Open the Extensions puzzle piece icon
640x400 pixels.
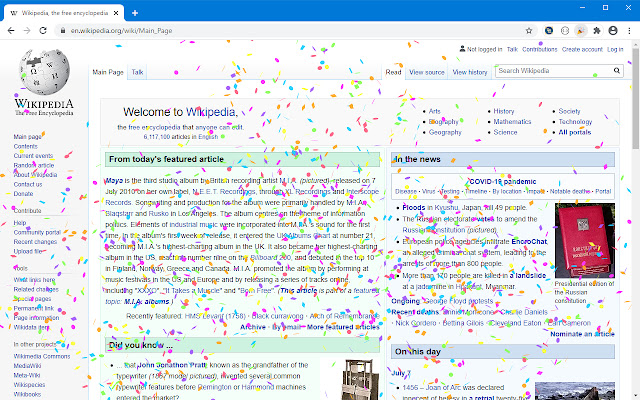[x=597, y=31]
